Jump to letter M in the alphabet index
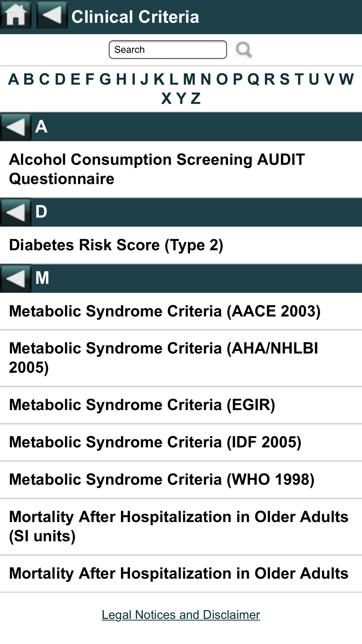Image resolution: width=362 pixels, height=644 pixels. [189, 79]
